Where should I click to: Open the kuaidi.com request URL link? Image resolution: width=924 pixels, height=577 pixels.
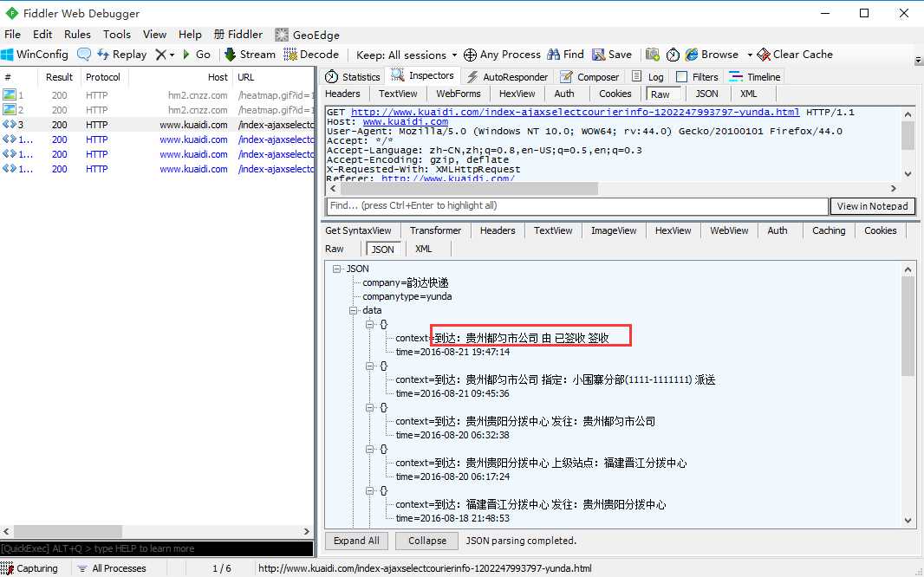point(576,112)
